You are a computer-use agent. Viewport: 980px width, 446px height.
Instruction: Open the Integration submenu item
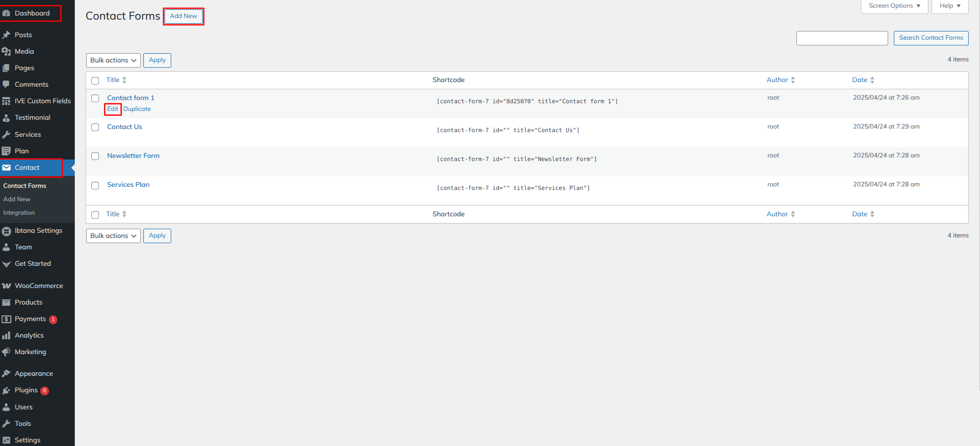tap(19, 213)
